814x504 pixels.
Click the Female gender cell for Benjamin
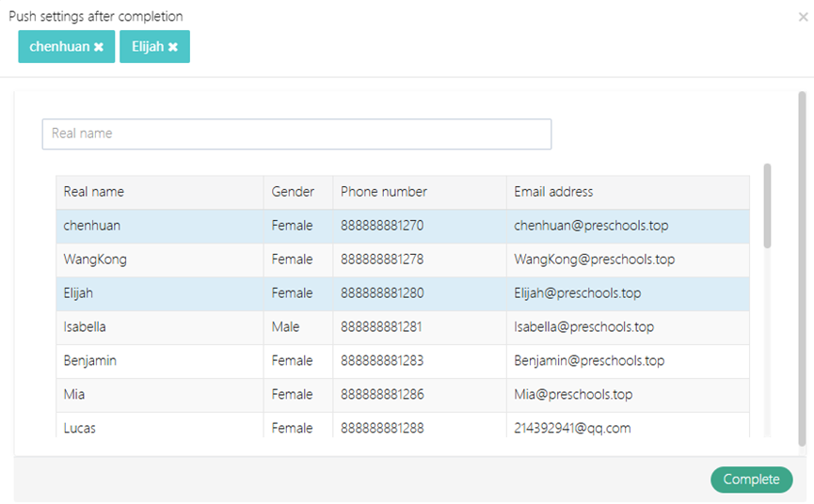pos(298,361)
